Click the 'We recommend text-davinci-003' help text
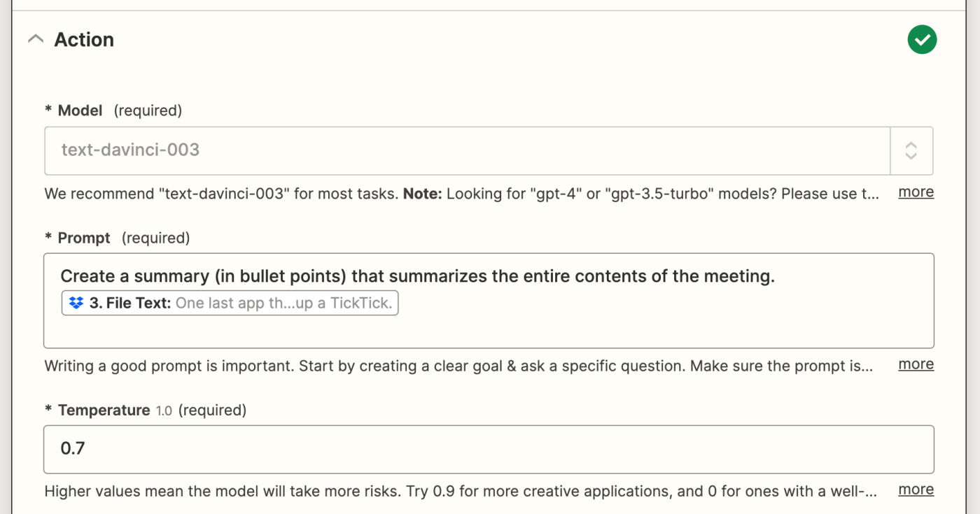Image resolution: width=980 pixels, height=514 pixels. [462, 193]
